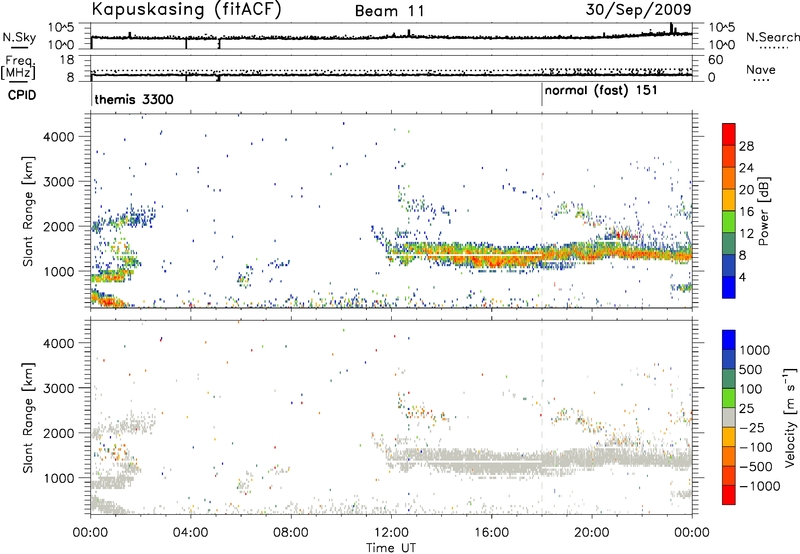Click the dotted line sample under 'Nave'

(x=761, y=80)
